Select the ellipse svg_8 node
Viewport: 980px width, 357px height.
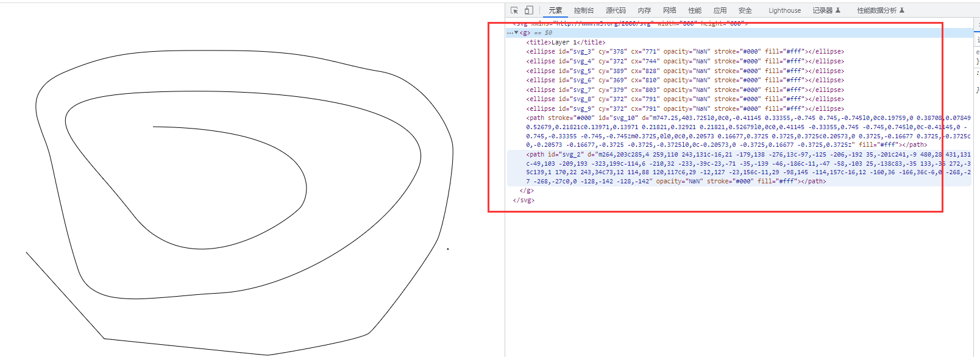tap(685, 99)
